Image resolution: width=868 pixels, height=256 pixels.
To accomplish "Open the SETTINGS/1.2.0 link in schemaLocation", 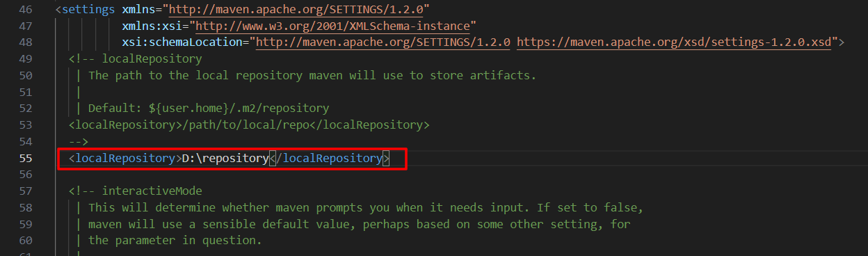I will [x=383, y=42].
